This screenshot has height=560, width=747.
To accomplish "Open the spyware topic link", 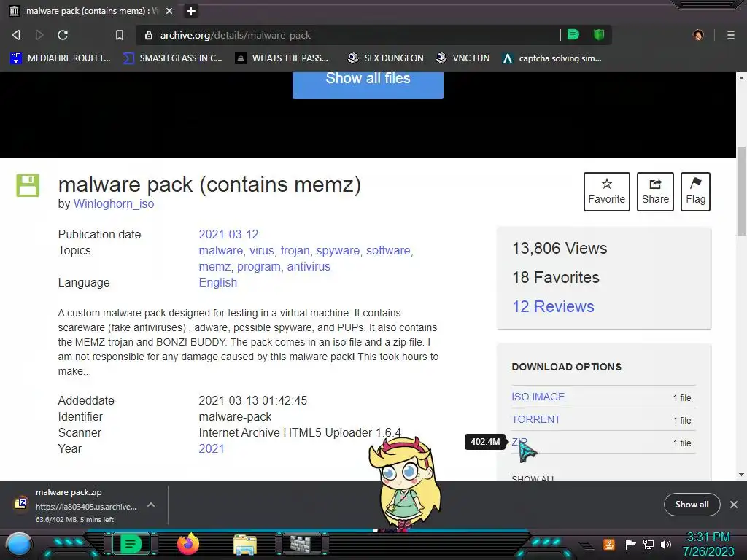I will pyautogui.click(x=338, y=251).
